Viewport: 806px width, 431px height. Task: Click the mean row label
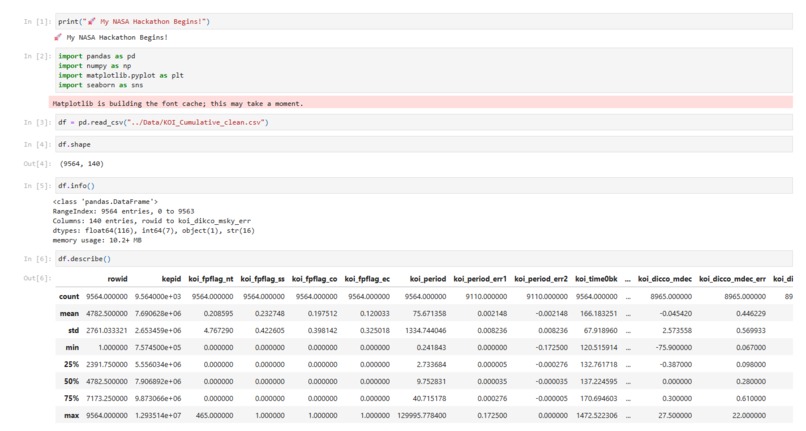69,314
